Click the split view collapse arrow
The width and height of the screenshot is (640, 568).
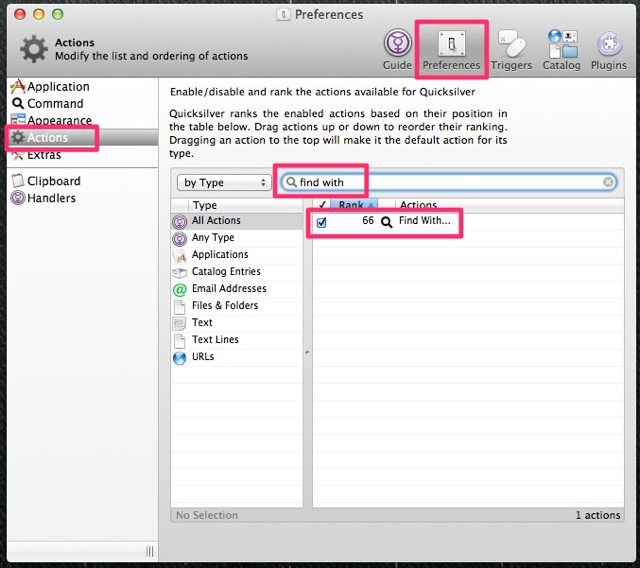coord(307,352)
